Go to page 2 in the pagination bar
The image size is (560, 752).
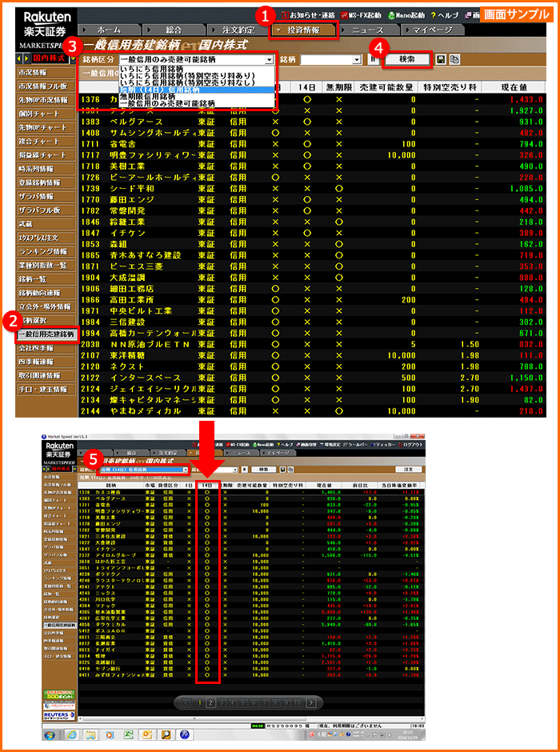point(211,703)
